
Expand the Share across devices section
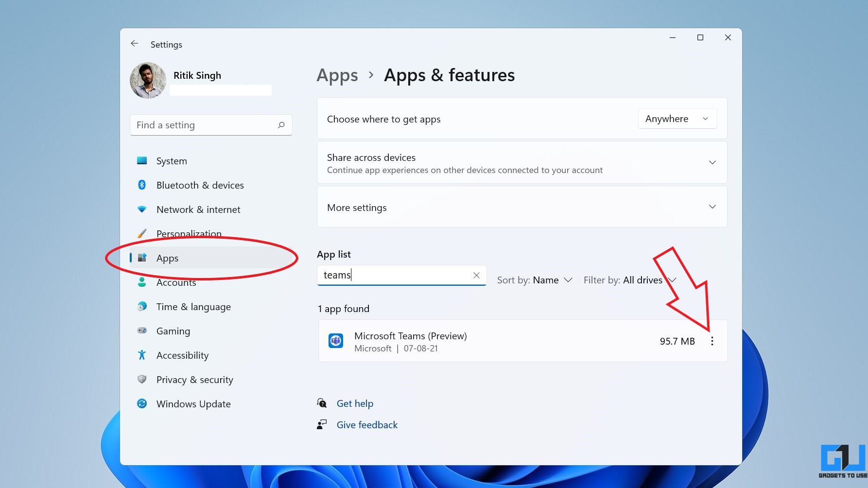pyautogui.click(x=522, y=162)
